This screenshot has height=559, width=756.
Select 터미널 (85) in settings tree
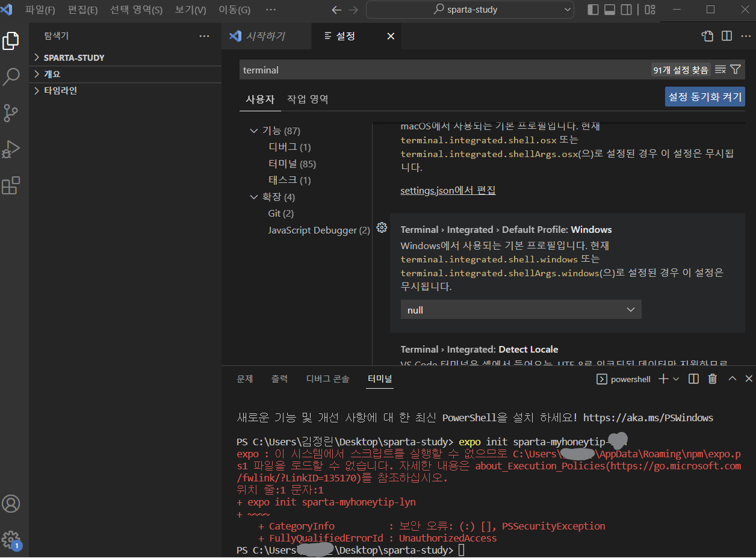292,164
